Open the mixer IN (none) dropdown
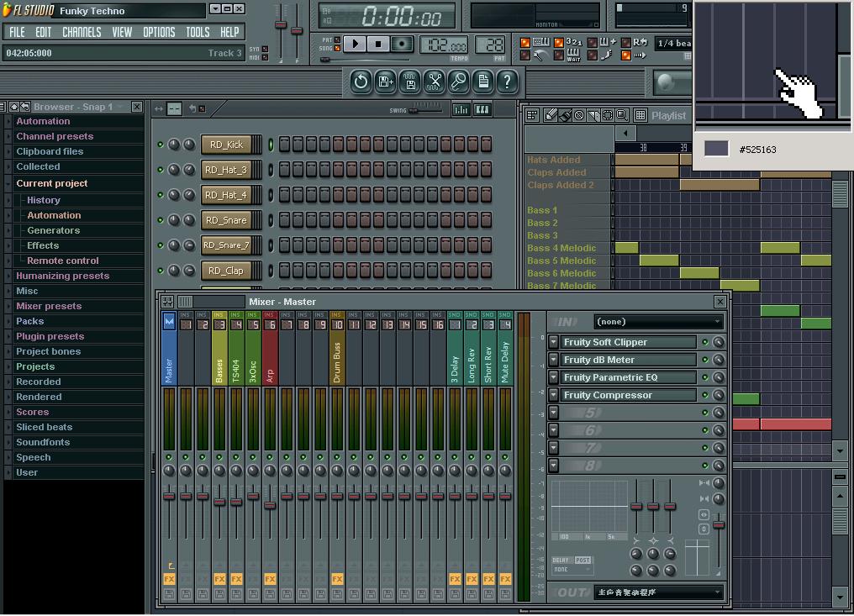Image resolution: width=854 pixels, height=616 pixels. pyautogui.click(x=658, y=322)
